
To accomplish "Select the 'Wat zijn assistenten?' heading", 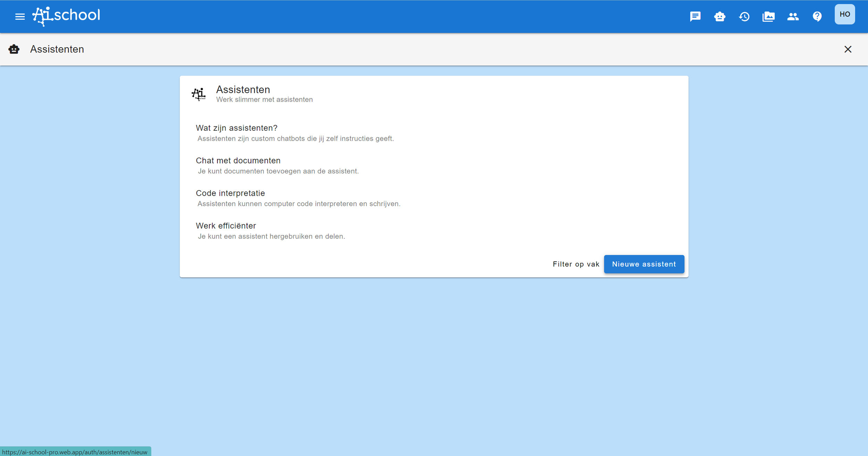I will coord(236,128).
